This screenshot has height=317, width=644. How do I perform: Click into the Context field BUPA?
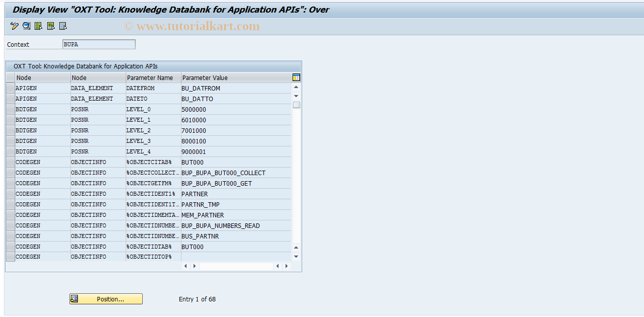point(99,44)
